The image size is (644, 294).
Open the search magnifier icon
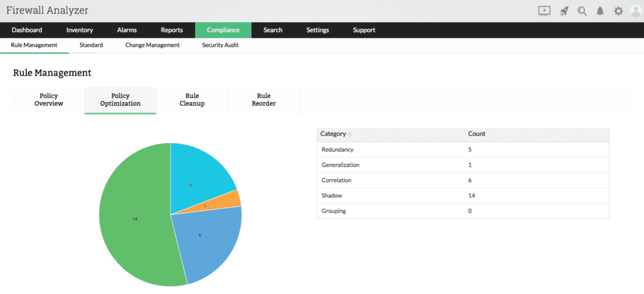(x=582, y=11)
